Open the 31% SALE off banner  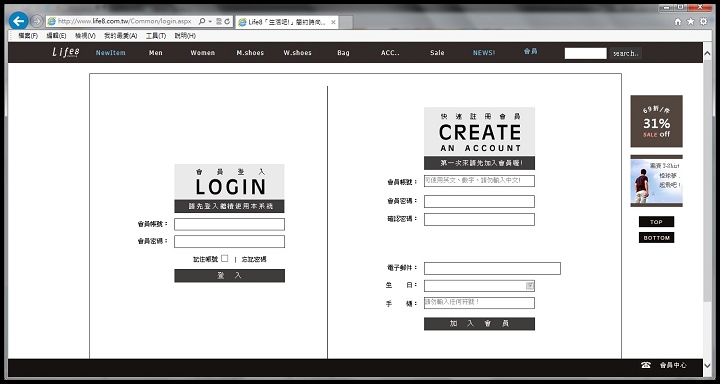click(656, 121)
